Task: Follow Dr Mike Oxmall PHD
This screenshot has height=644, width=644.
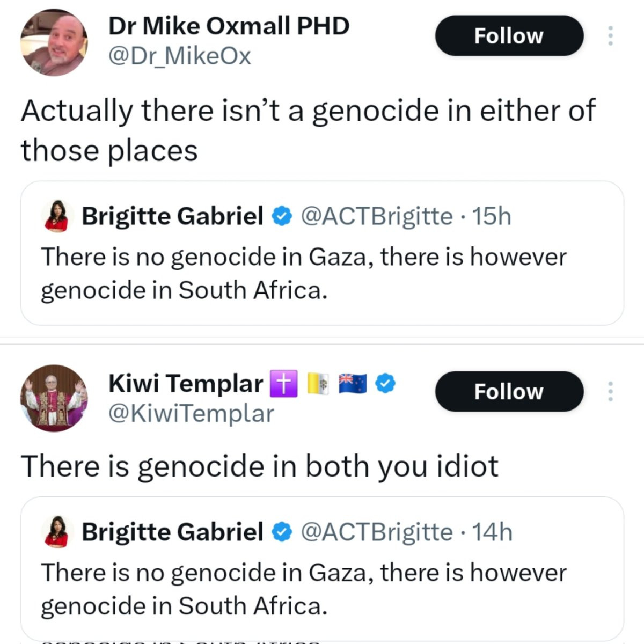Action: pyautogui.click(x=509, y=36)
